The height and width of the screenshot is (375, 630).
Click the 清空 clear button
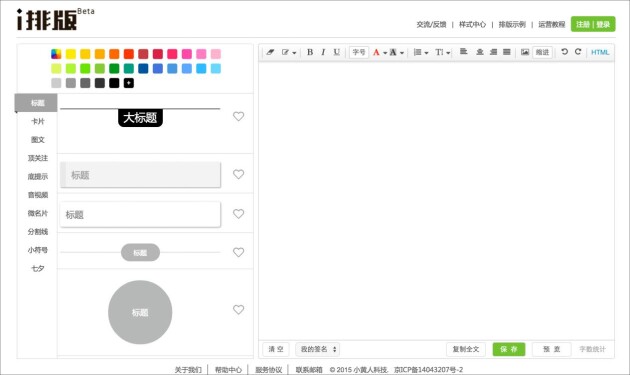[276, 349]
